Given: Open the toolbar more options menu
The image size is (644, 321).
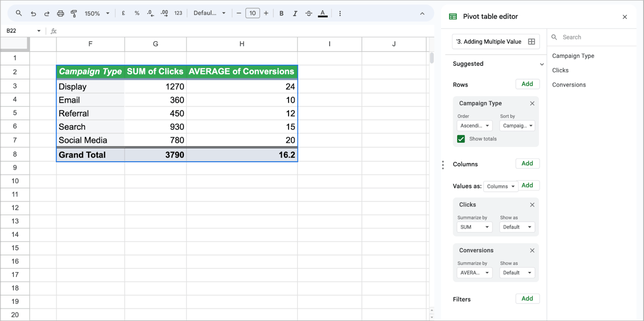Looking at the screenshot, I should (x=340, y=13).
